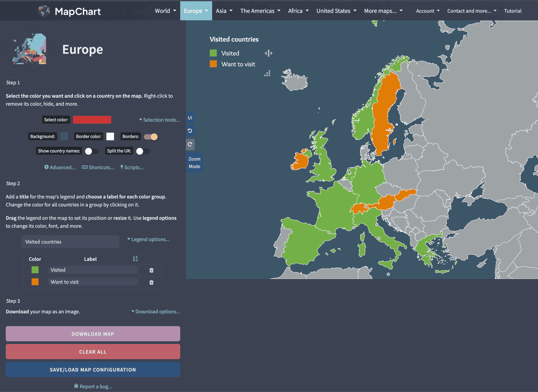538x392 pixels.
Task: Delete the Visited legend row with its trash icon
Action: point(151,270)
